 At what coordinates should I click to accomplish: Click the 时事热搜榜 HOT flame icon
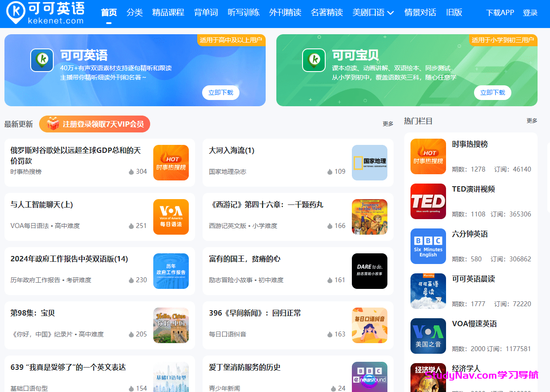pos(428,156)
